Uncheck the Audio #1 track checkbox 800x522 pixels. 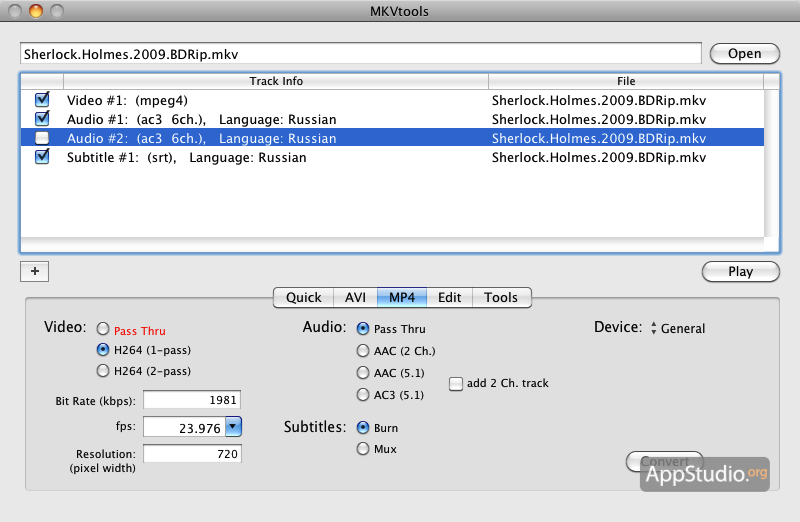pos(42,118)
